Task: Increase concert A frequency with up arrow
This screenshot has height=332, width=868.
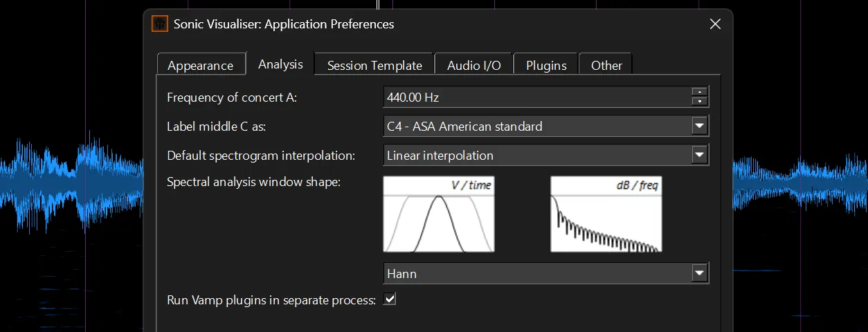Action: [700, 92]
